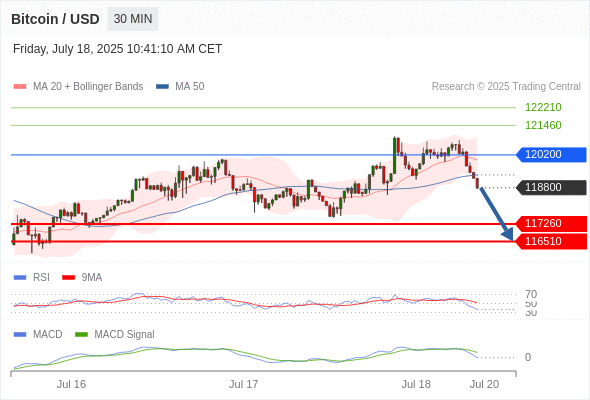Click the 121460 resistance level label
Screen dimensions: 590x400
pos(543,125)
